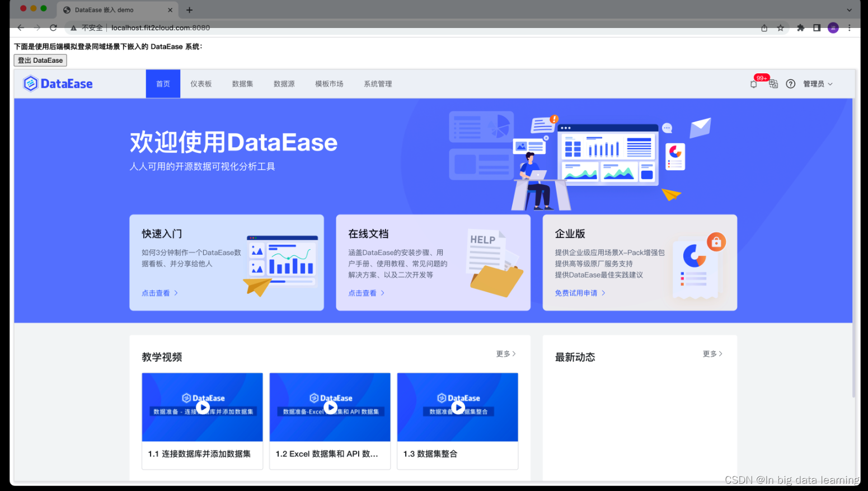Play the 1.3 数据集整合 tutorial video
The width and height of the screenshot is (868, 491).
tap(458, 407)
